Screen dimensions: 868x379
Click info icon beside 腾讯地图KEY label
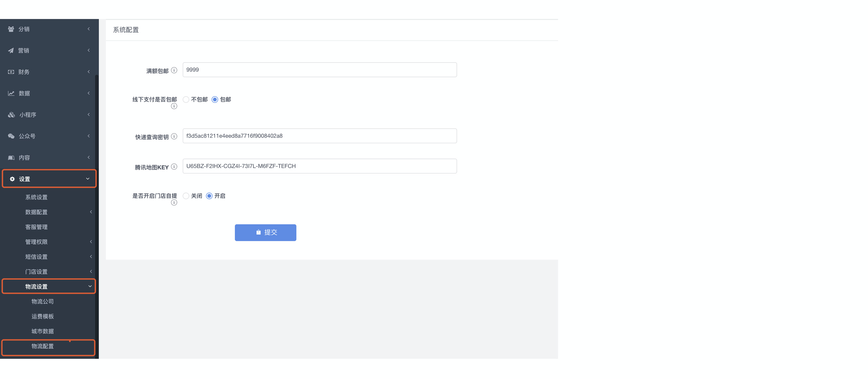coord(174,167)
